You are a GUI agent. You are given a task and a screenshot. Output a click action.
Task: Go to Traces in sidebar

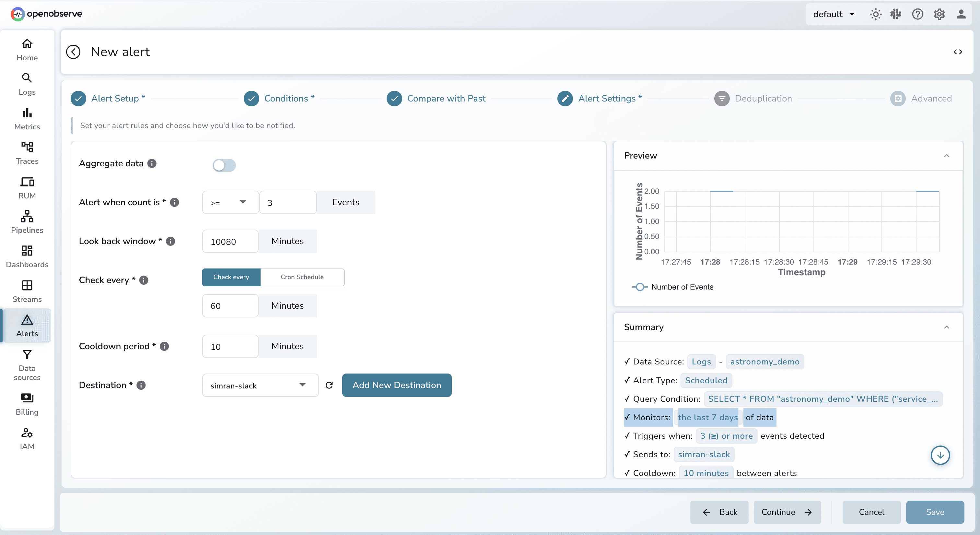click(27, 153)
